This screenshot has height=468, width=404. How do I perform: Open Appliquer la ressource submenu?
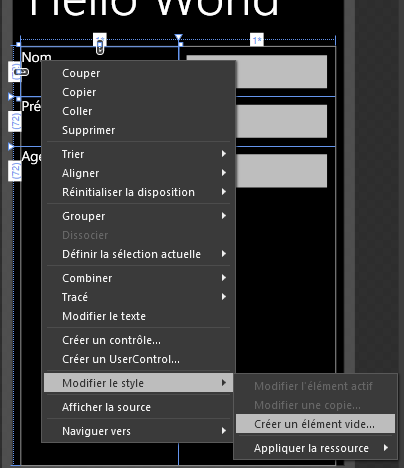pyautogui.click(x=315, y=448)
